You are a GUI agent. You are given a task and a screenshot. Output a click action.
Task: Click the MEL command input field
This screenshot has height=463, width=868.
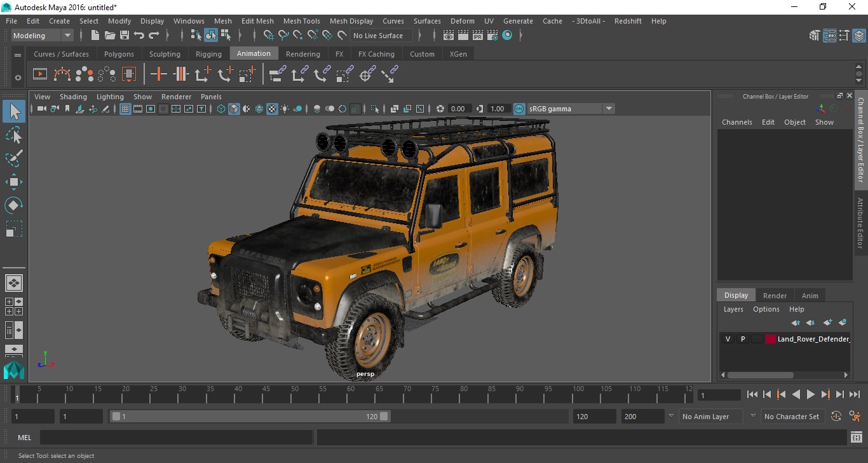tap(177, 438)
